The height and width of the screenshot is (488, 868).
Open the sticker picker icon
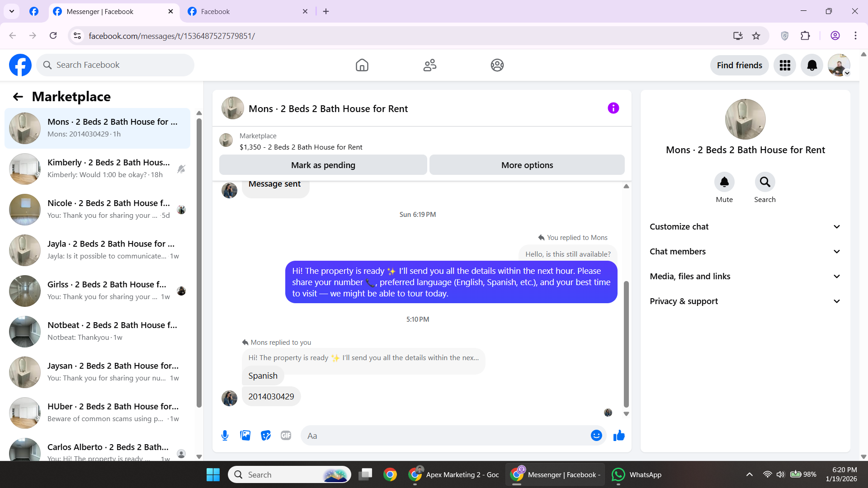(x=266, y=436)
